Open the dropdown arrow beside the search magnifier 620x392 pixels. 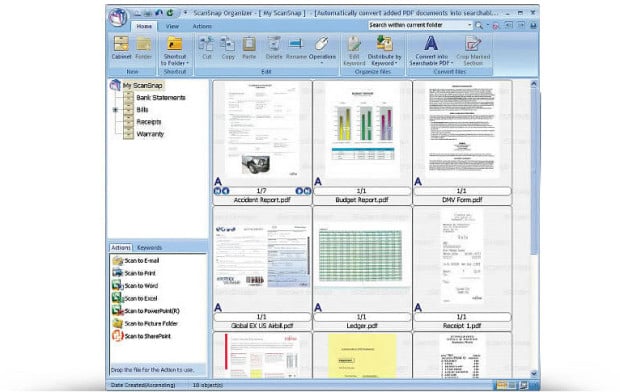(x=488, y=25)
